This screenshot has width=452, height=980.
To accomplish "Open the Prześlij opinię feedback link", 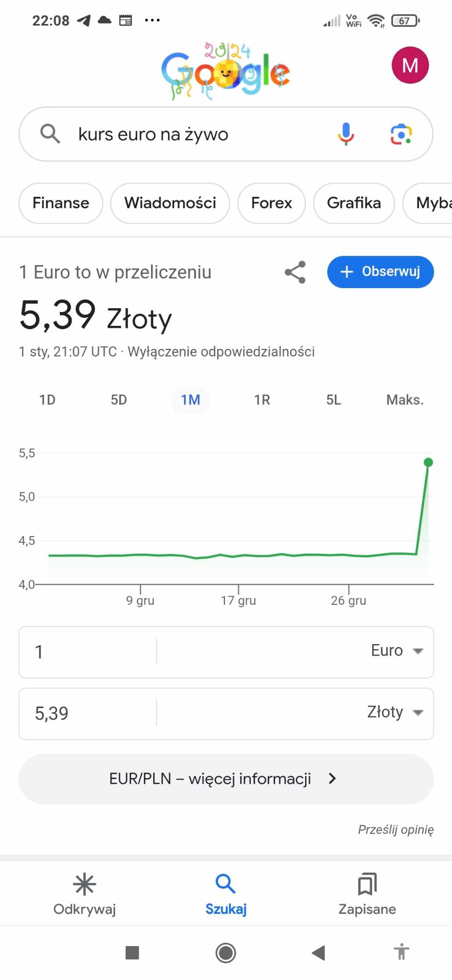I will [396, 829].
